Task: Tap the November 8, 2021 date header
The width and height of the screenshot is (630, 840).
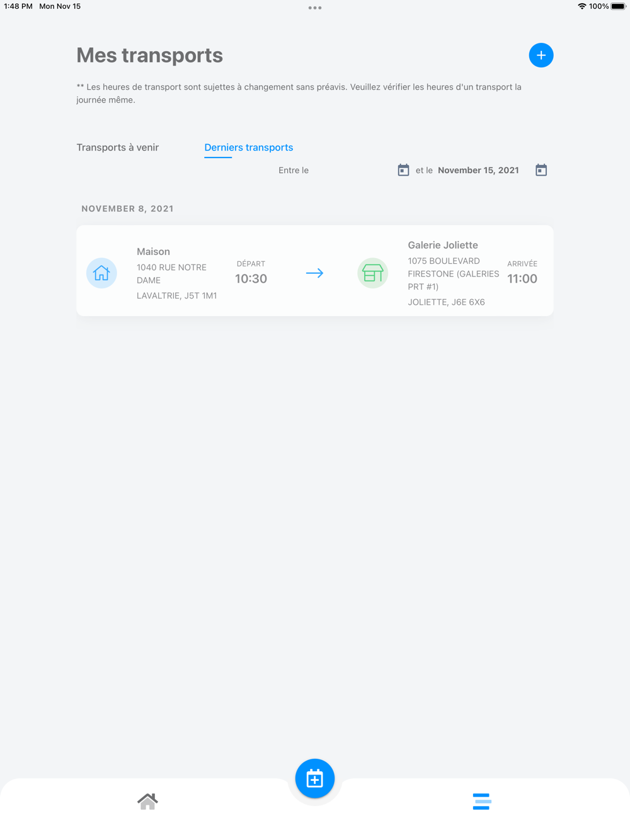Action: pos(128,208)
